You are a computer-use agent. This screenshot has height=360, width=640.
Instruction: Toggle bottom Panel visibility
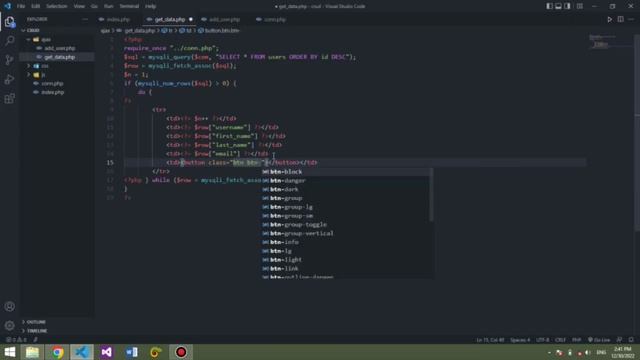558,6
